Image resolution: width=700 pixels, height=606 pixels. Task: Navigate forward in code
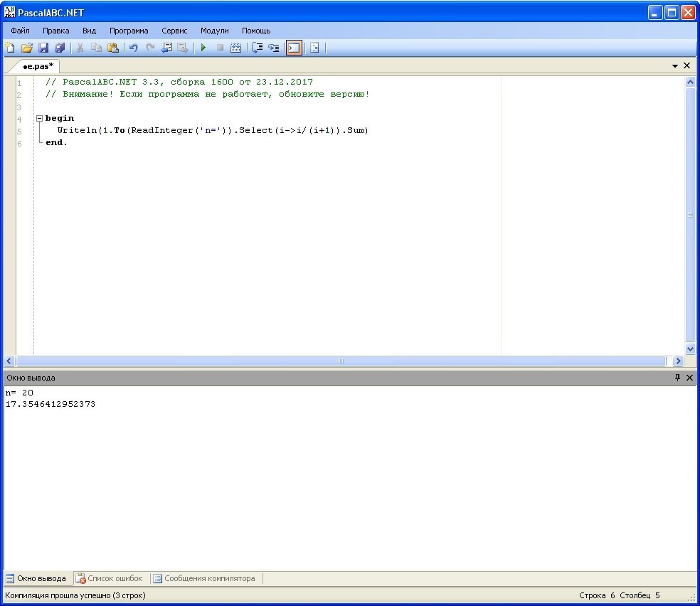183,48
